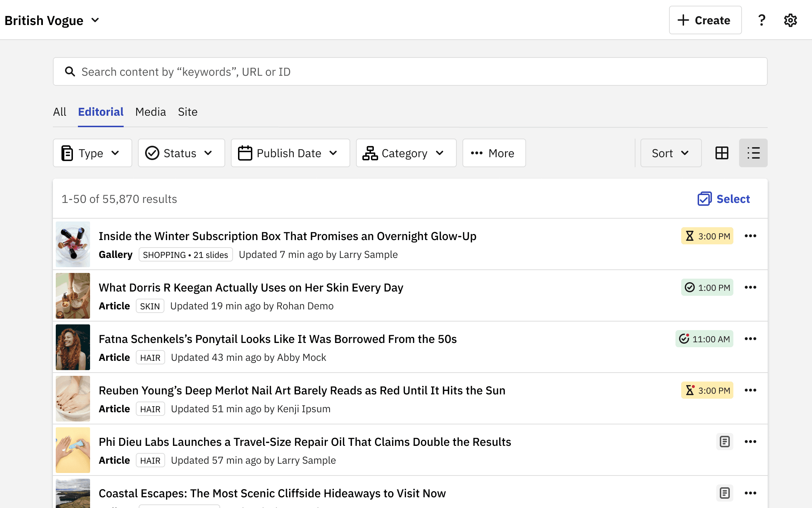Image resolution: width=812 pixels, height=508 pixels.
Task: Click the 1-50 of 55,870 results text
Action: click(x=119, y=199)
